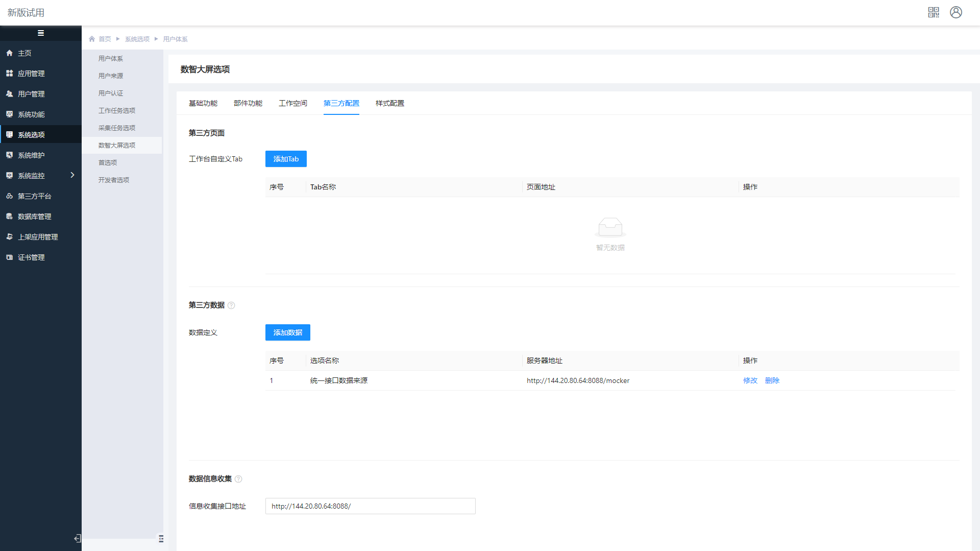Viewport: 980px width, 551px height.
Task: Click the logout icon at sidebar bottom
Action: pos(77,538)
